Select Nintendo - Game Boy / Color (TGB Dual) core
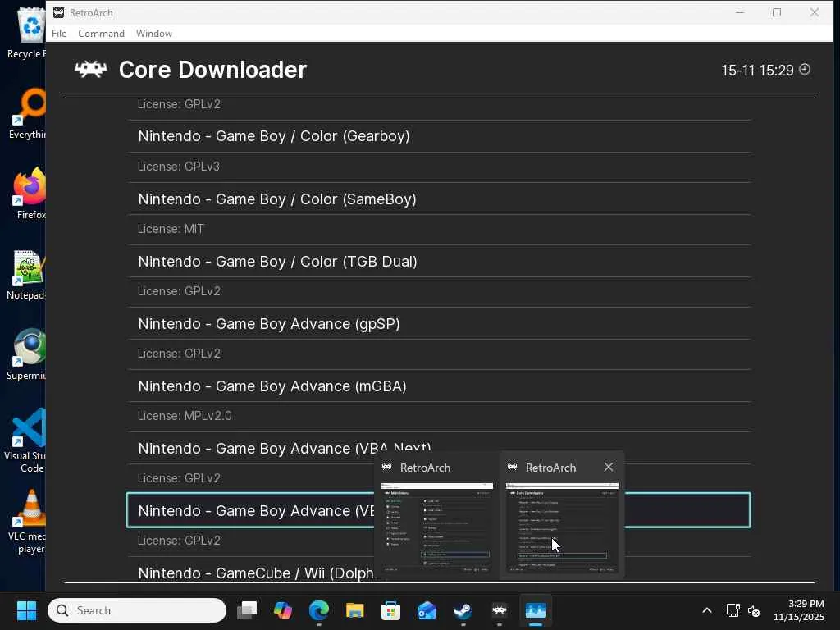This screenshot has height=630, width=840. click(440, 262)
